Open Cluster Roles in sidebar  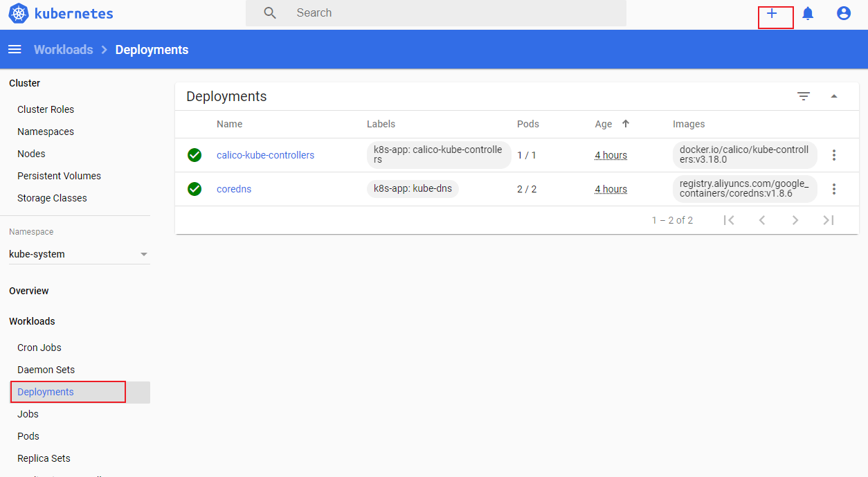point(46,109)
